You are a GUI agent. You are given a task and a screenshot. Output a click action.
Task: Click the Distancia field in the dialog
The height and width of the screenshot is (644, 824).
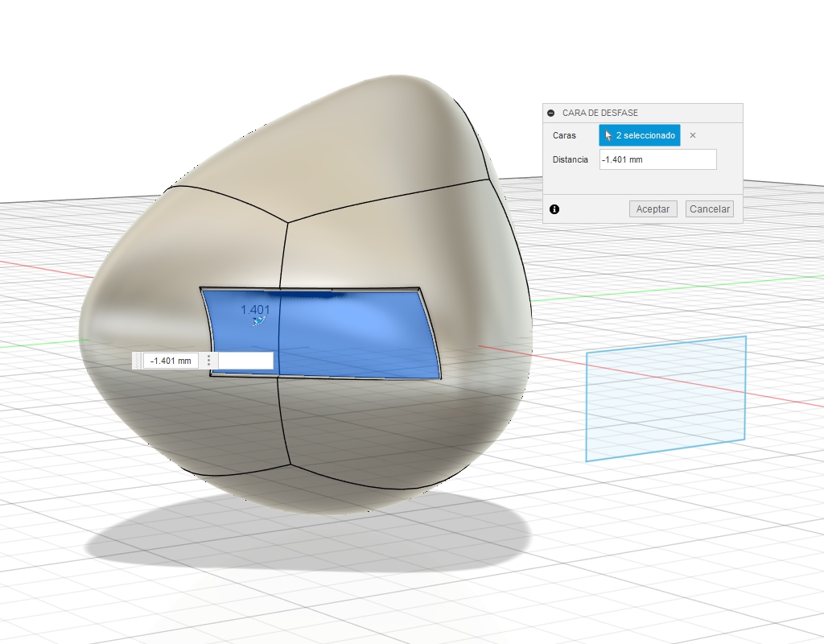pos(657,159)
